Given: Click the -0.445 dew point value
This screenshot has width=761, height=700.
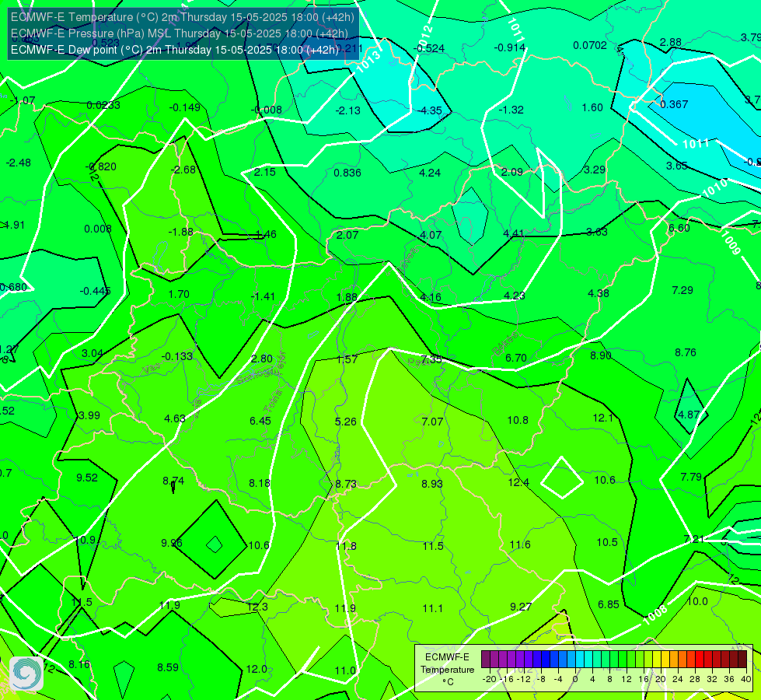Looking at the screenshot, I should 95,291.
